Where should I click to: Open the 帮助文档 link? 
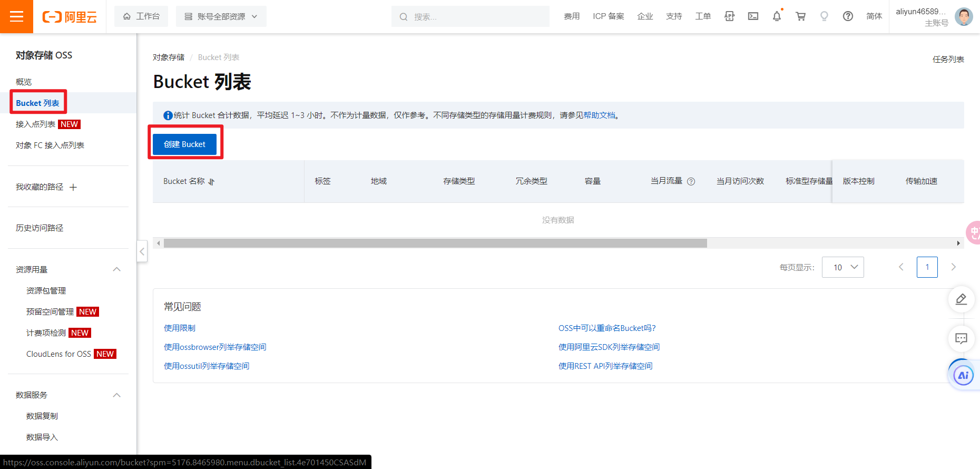(599, 115)
